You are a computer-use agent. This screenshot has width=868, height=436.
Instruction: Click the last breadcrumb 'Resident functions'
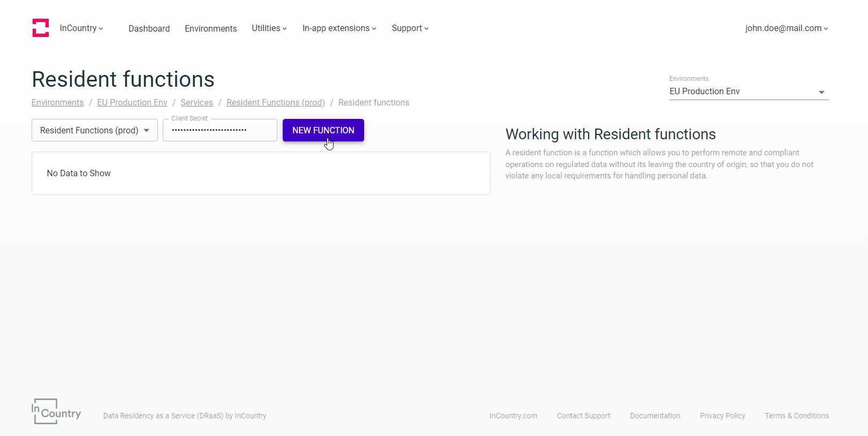[x=374, y=102]
